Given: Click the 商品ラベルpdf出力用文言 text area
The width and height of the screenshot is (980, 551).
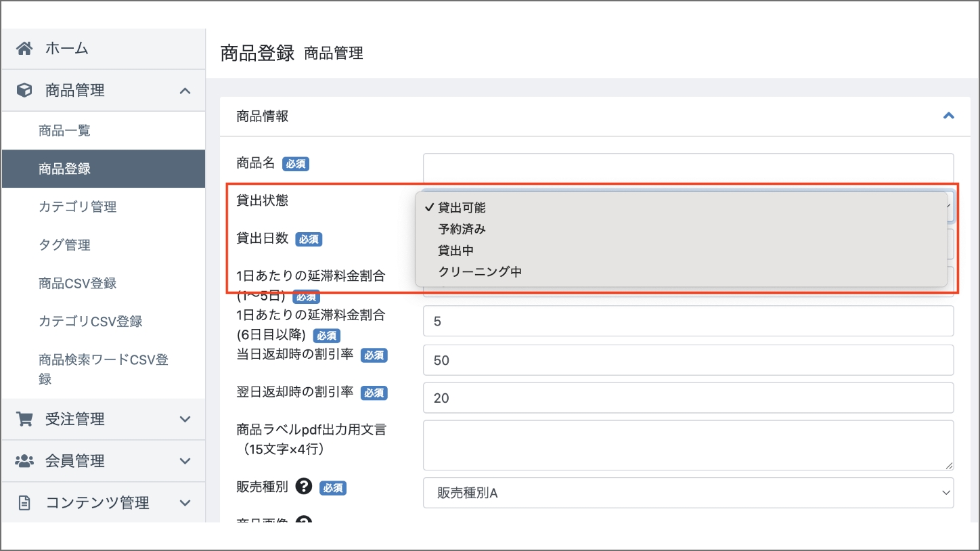Looking at the screenshot, I should coord(688,445).
